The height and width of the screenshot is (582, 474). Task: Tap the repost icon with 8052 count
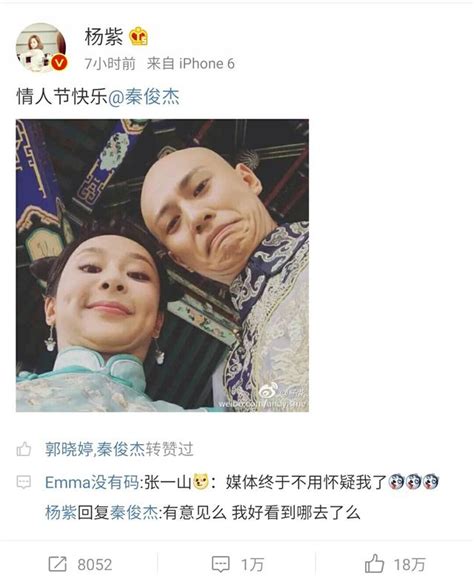pos(58,564)
